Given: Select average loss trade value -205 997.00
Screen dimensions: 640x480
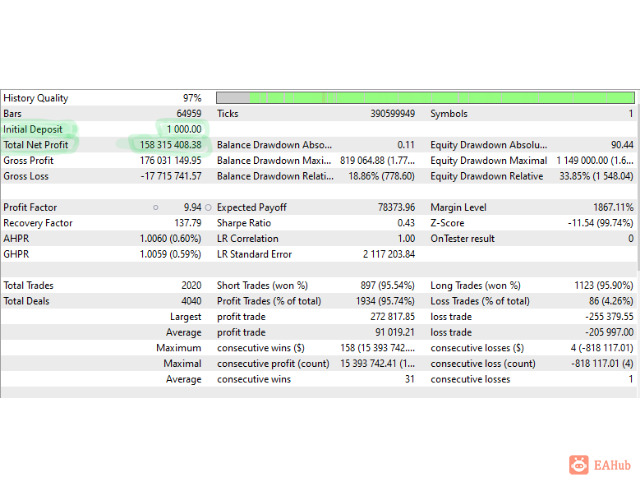Looking at the screenshot, I should click(609, 332).
